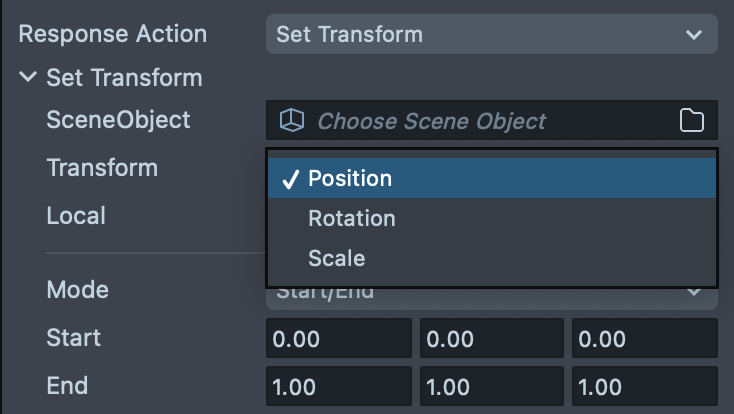Edit the Start Y value field
The width and height of the screenshot is (734, 414).
pyautogui.click(x=491, y=339)
